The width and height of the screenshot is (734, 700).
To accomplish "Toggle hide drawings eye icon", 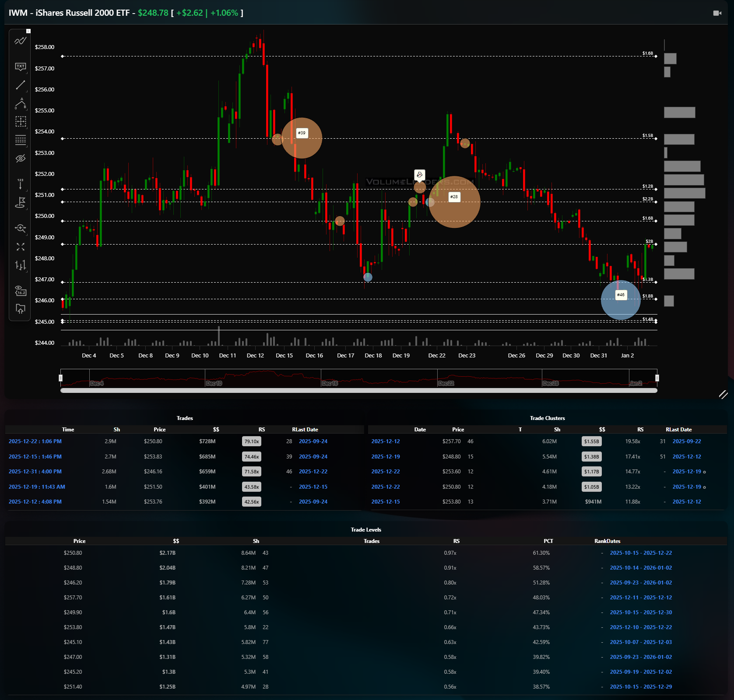I will tap(21, 158).
